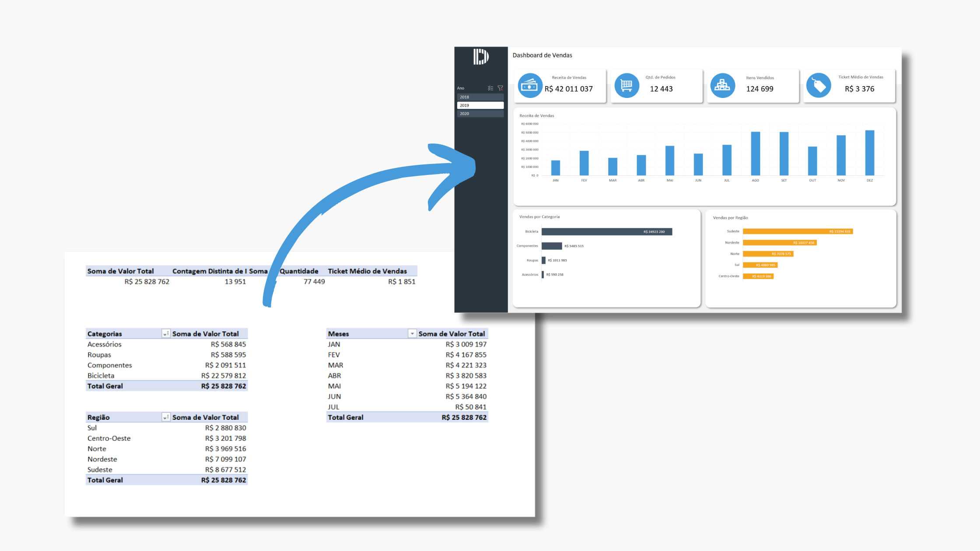Viewport: 980px width, 551px height.
Task: Click the shopping cart icon on Qtd. de Pedidos card
Action: point(627,86)
